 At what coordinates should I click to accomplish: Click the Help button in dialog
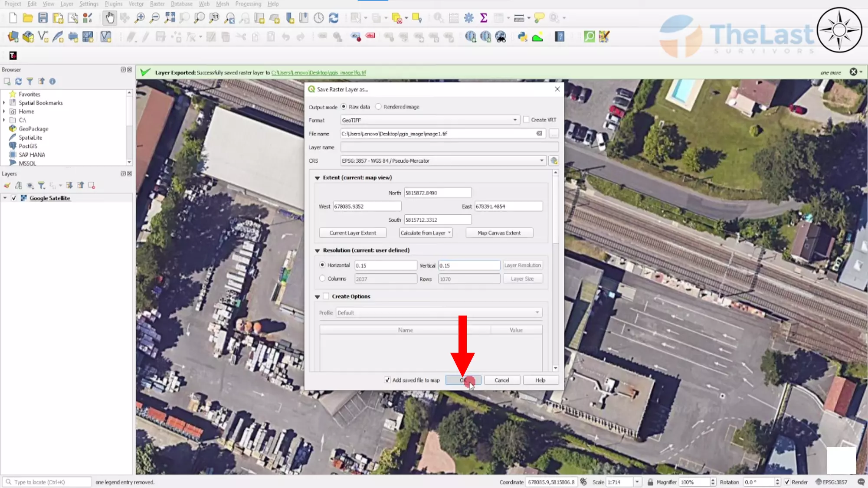540,380
